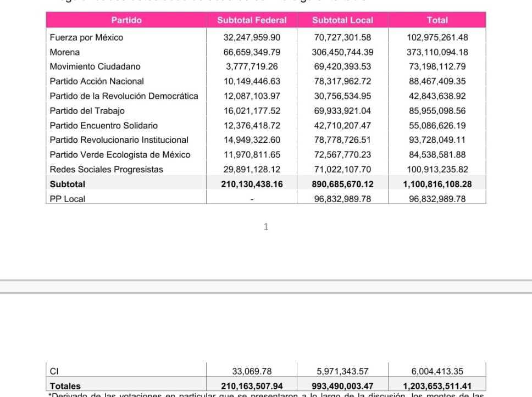Select the 'Partido' column header
This screenshot has height=397, width=532.
click(126, 20)
